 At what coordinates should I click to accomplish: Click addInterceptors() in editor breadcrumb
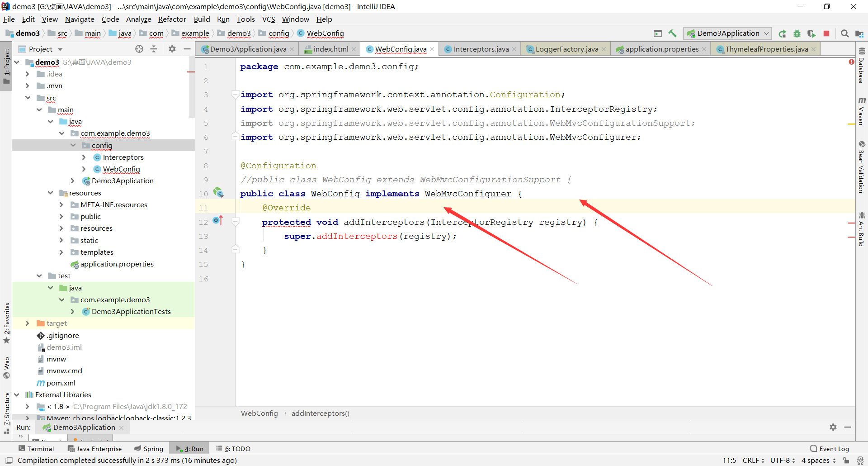click(320, 413)
